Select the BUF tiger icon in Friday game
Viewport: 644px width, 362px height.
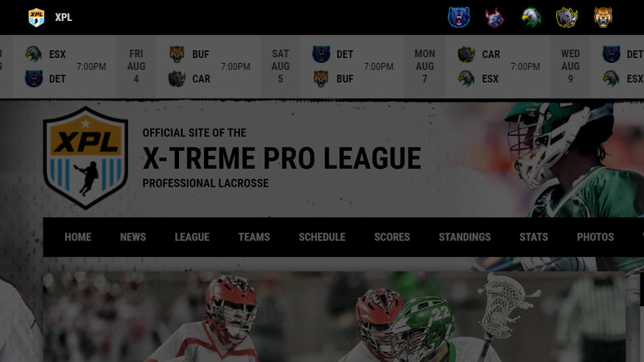point(177,55)
